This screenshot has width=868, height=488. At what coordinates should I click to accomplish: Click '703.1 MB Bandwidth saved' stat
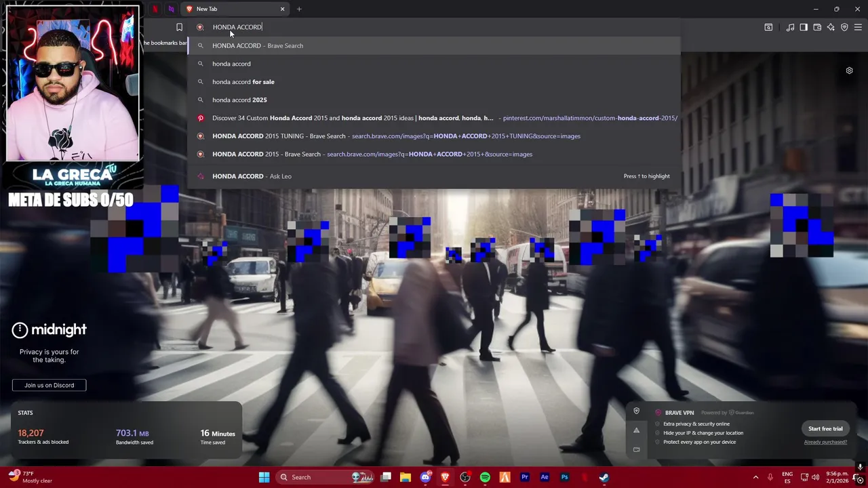[134, 436]
